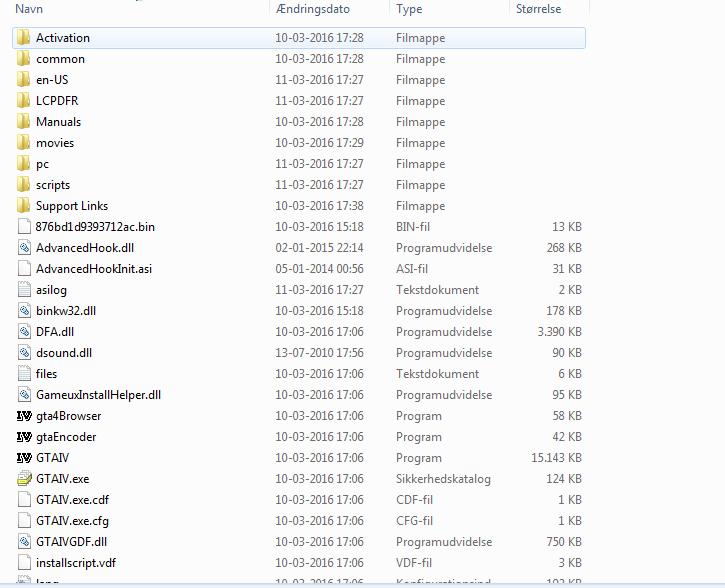Click the GTAIV.exe.cfg file name
Screen dimensions: 725x588
click(x=72, y=521)
